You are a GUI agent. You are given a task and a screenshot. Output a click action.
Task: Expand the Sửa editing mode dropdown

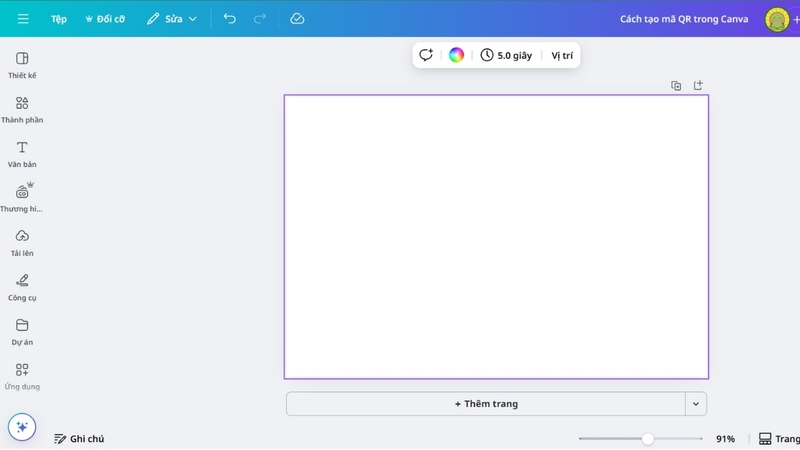tap(172, 19)
